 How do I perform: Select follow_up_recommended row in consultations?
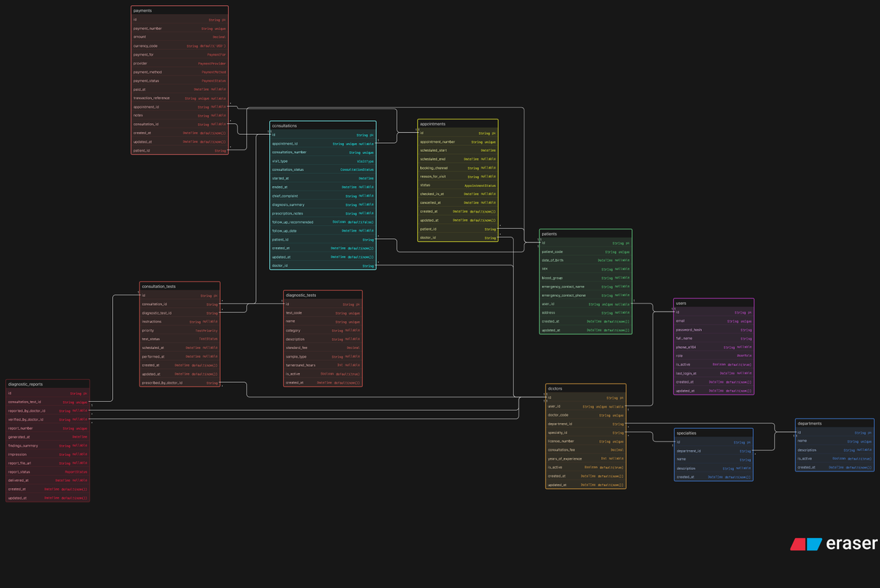pos(323,222)
